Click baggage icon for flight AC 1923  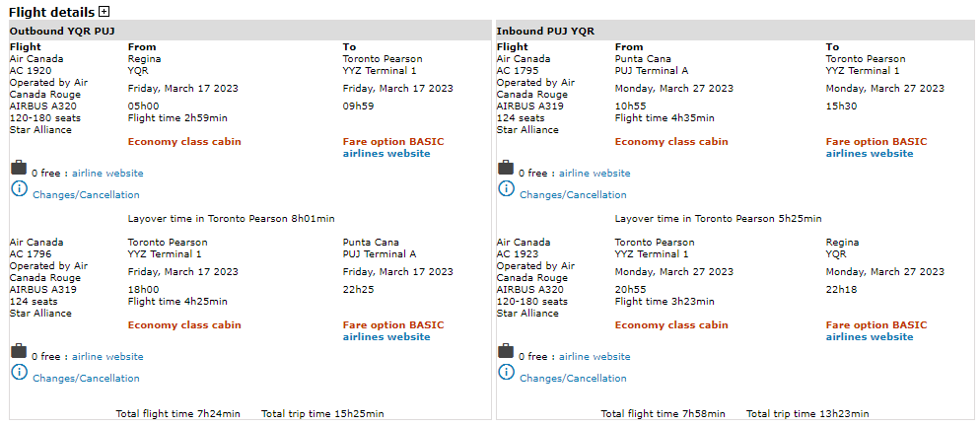(x=506, y=352)
